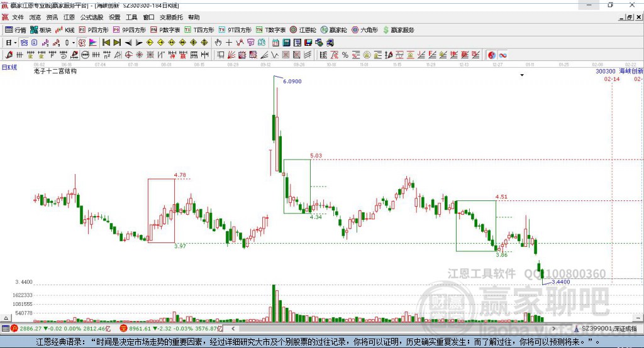
Task: Click the 深 index indicator 8961.61
Action: pyautogui.click(x=171, y=329)
